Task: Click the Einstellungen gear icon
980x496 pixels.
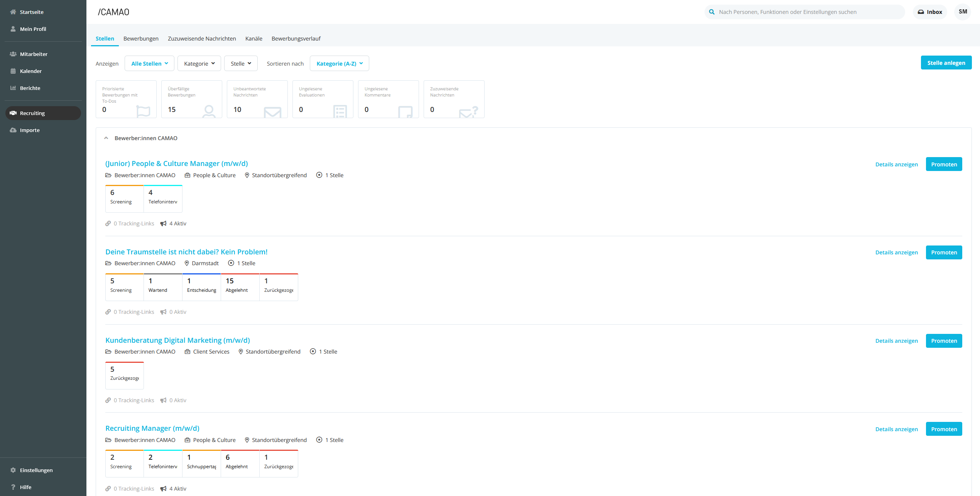Action: point(13,470)
